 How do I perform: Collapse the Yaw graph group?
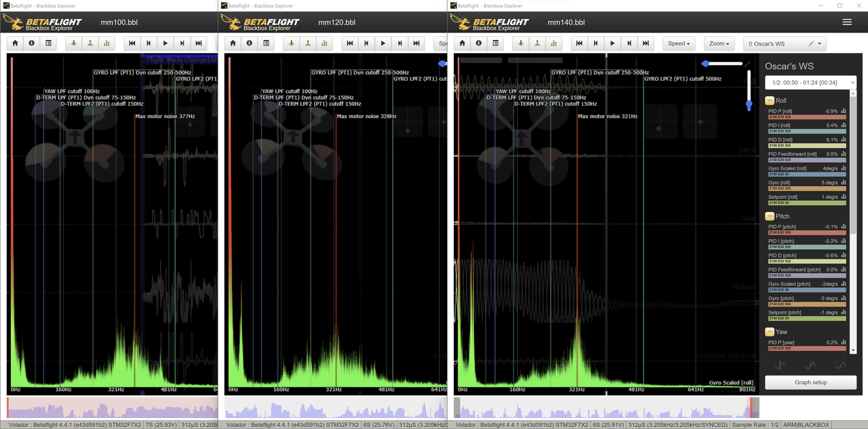770,331
